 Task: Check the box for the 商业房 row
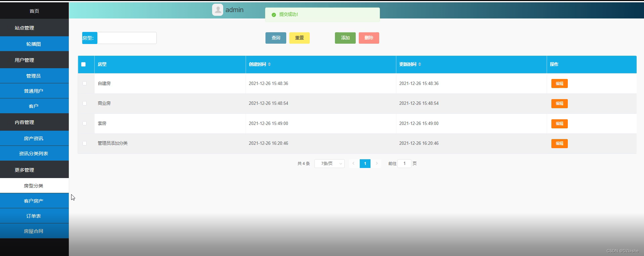(85, 103)
